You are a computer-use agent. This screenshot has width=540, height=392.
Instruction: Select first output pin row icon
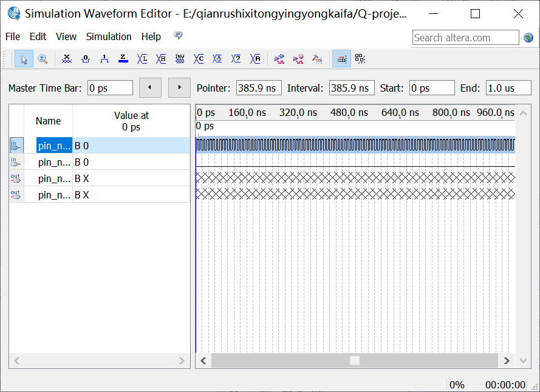click(x=16, y=178)
